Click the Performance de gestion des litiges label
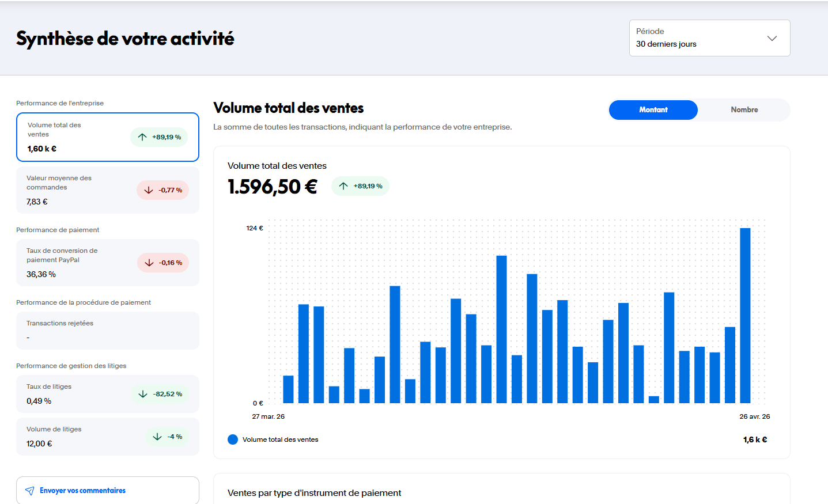The image size is (828, 504). (71, 366)
